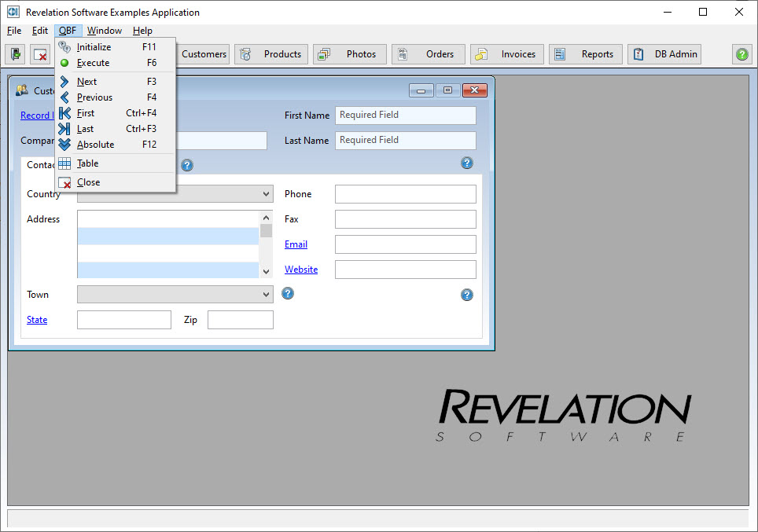Viewport: 758px width, 532px height.
Task: Click the help icon next to Town dropdown
Action: coord(288,293)
